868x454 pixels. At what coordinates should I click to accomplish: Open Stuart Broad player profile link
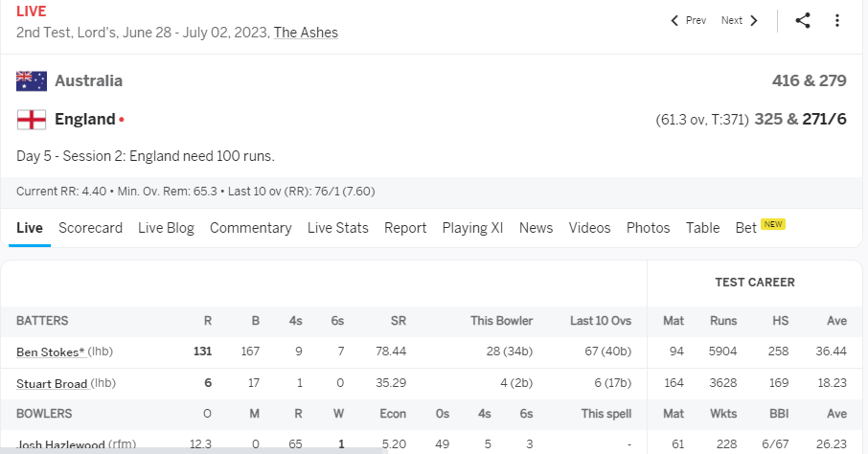pyautogui.click(x=52, y=384)
